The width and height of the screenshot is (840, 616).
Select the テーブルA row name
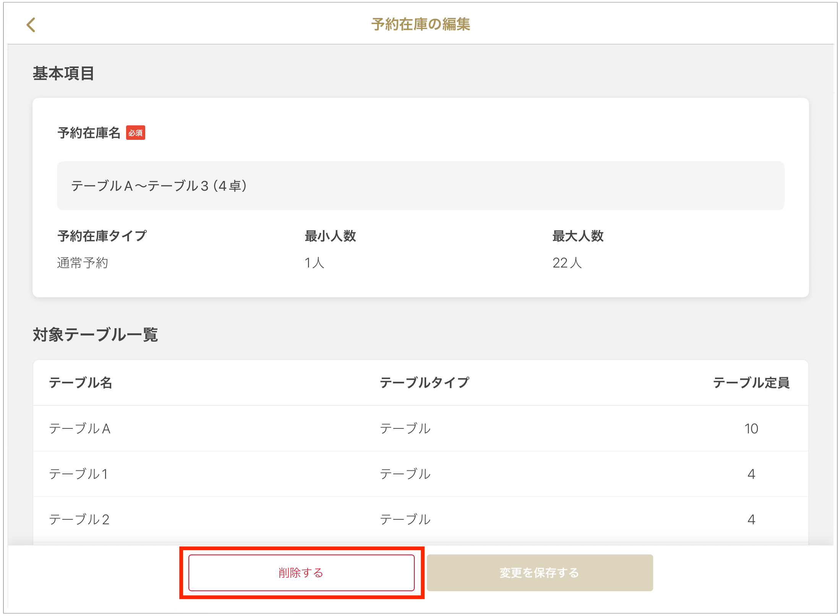80,428
